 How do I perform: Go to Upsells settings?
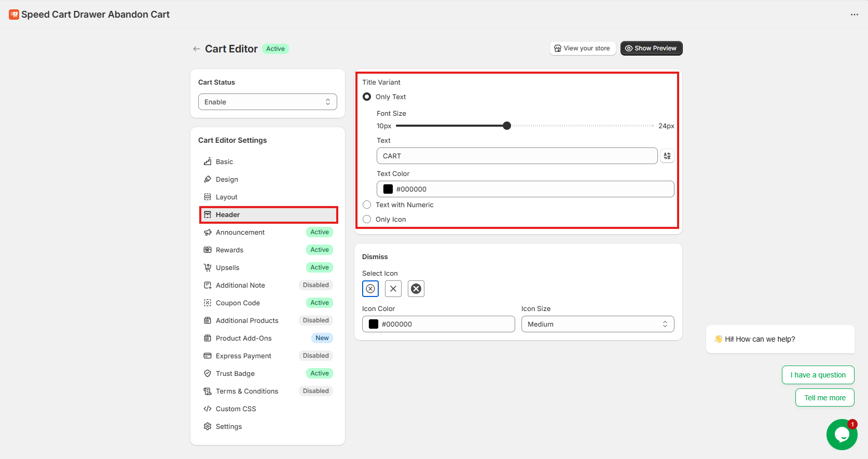click(x=227, y=267)
